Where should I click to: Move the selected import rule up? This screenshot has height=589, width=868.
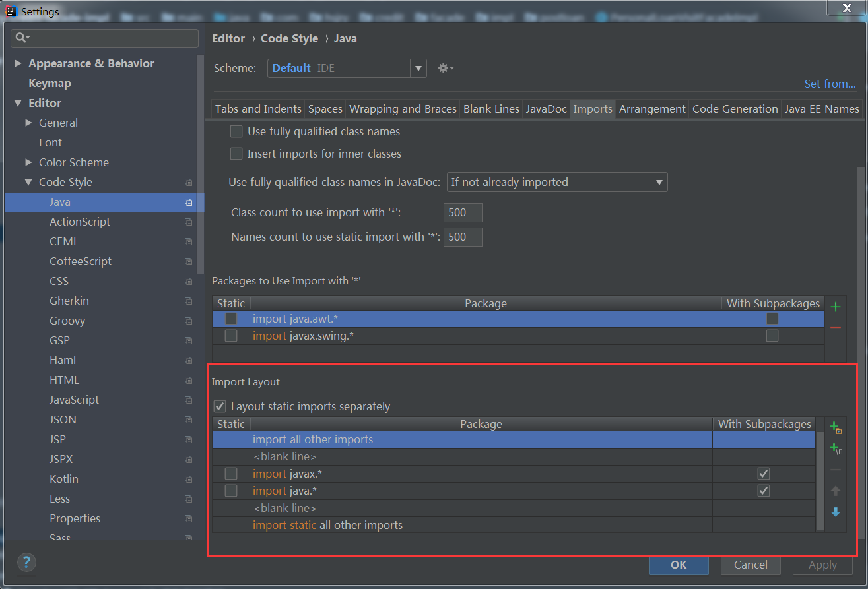836,491
